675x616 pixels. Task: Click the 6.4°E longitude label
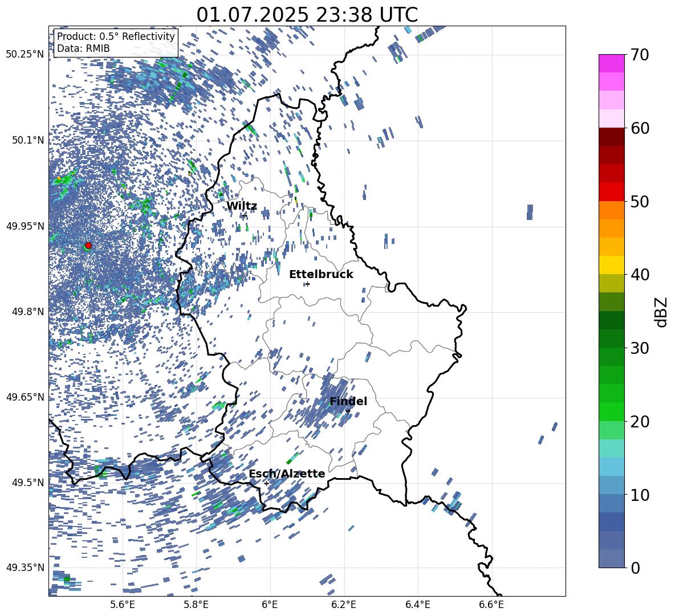click(x=418, y=605)
